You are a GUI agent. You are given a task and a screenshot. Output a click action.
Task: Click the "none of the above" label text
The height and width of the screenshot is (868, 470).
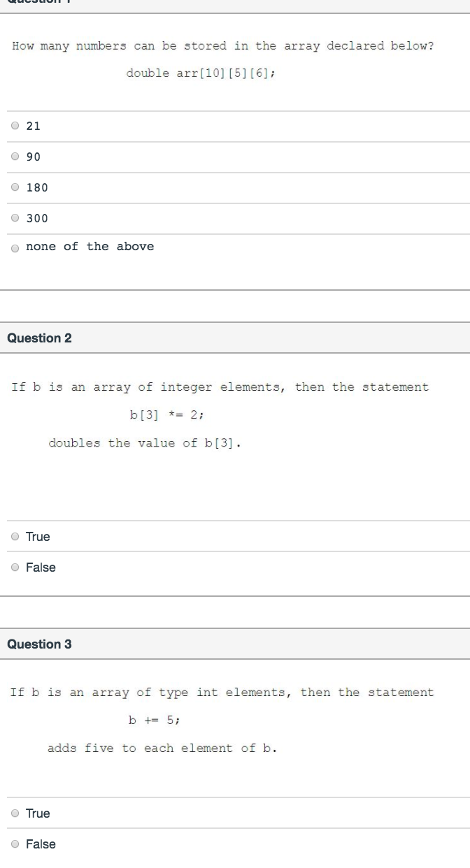90,247
